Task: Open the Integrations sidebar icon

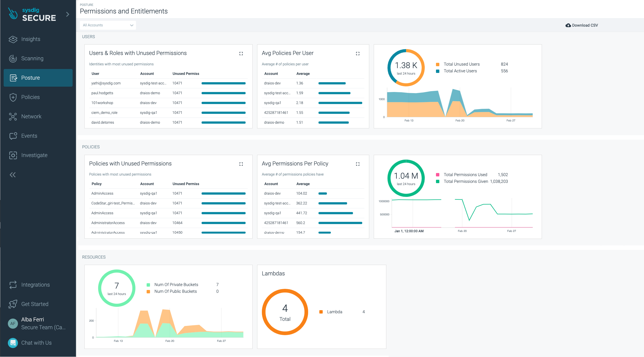Action: (x=13, y=285)
